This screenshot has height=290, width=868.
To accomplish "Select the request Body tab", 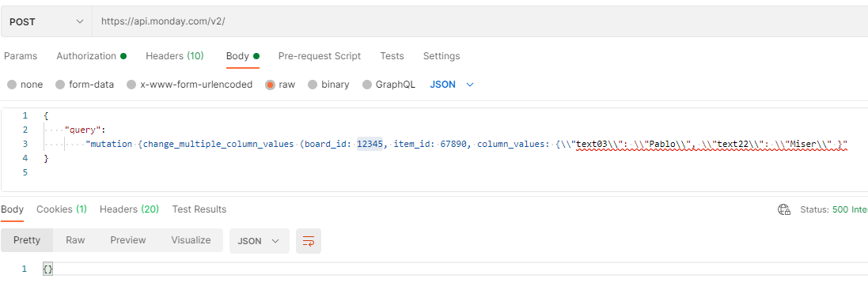I will pos(243,56).
